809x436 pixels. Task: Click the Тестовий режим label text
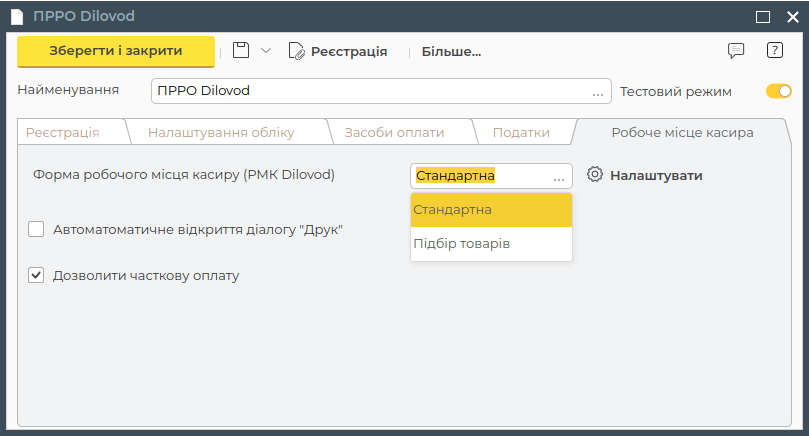(x=675, y=92)
